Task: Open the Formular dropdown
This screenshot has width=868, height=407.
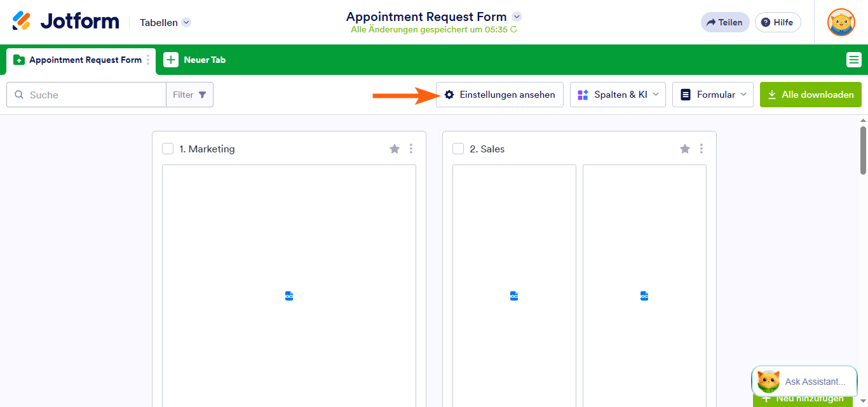Action: pyautogui.click(x=712, y=95)
